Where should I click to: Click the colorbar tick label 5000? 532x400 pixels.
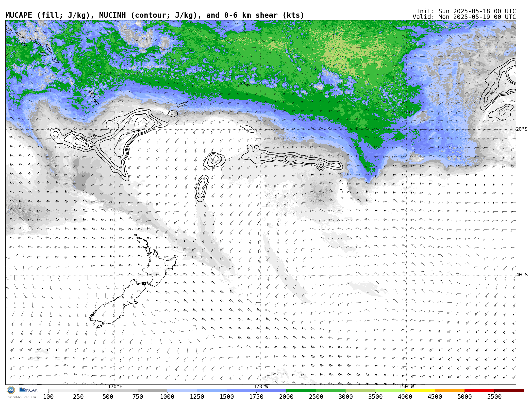[x=465, y=397]
